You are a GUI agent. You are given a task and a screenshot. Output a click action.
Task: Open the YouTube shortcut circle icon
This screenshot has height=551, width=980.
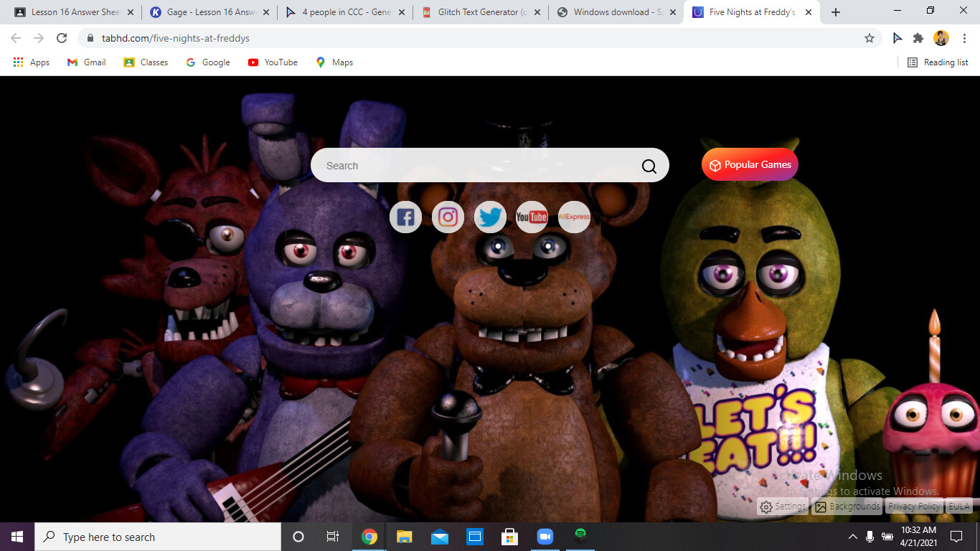(532, 217)
